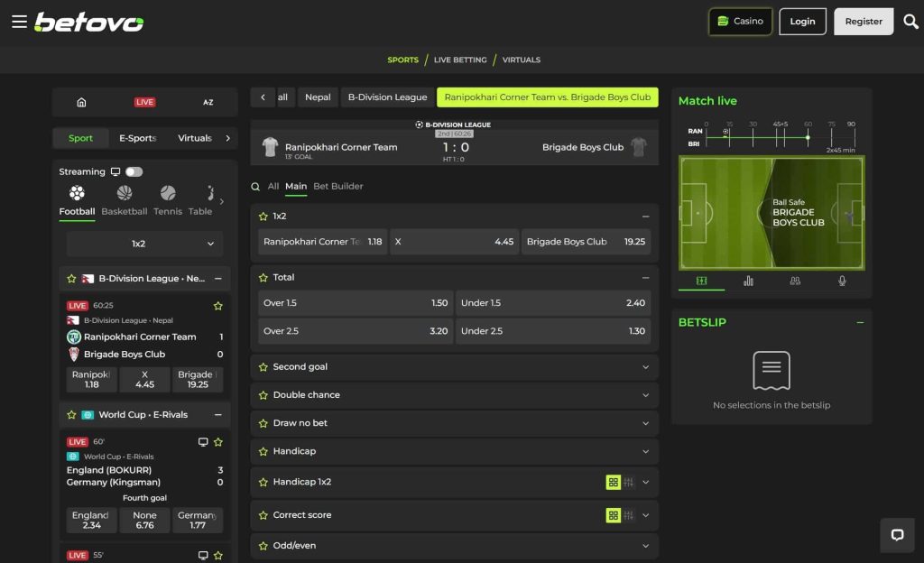Screen dimensions: 924x563
Task: Expand the Second goal market
Action: pos(645,367)
